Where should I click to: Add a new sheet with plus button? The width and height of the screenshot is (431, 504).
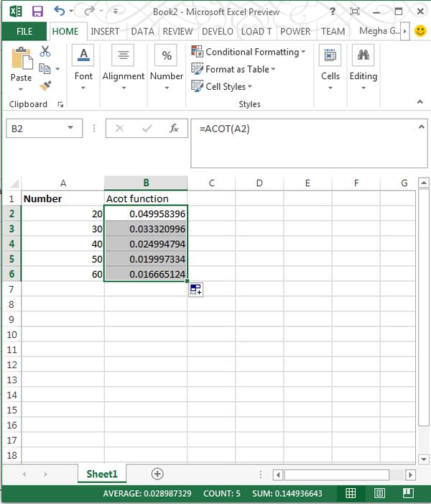(157, 474)
